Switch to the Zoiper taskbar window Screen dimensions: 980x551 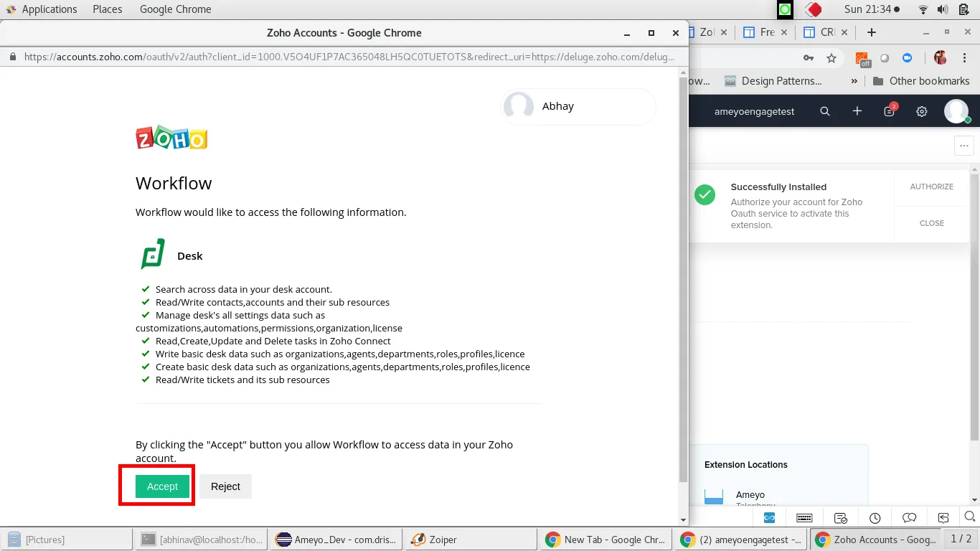[469, 540]
